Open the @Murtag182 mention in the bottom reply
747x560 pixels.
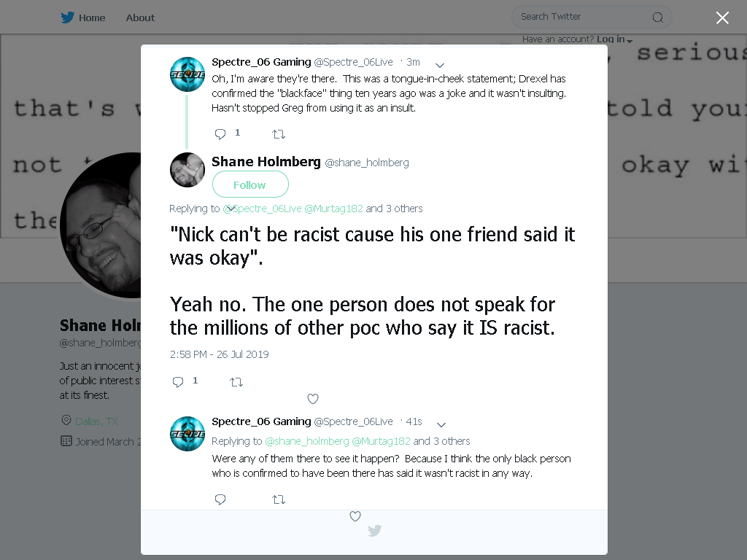pyautogui.click(x=381, y=441)
